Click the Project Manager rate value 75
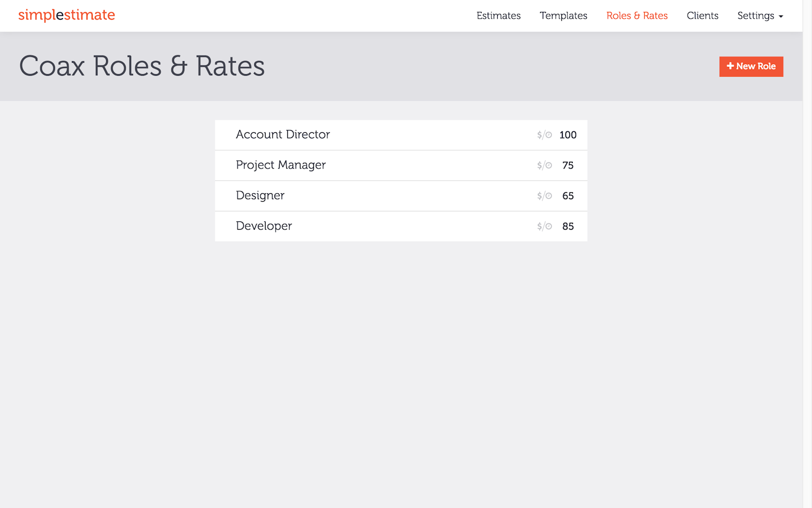Viewport: 812px width, 508px height. (568, 165)
